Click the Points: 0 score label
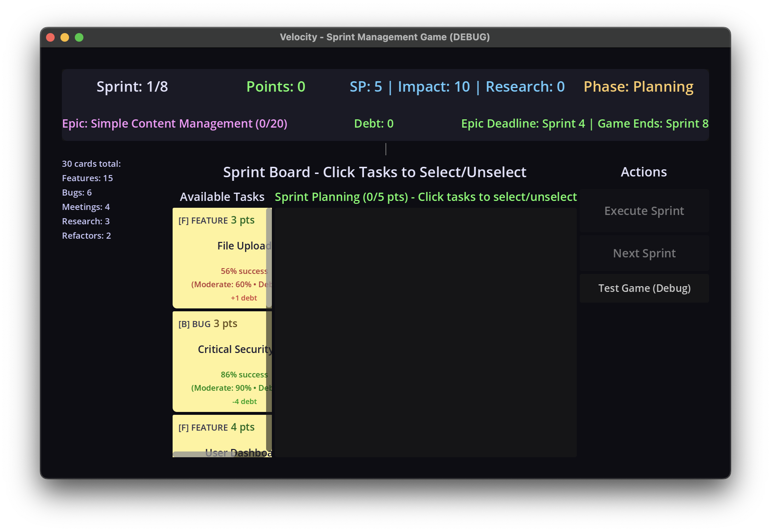The image size is (771, 532). (275, 87)
